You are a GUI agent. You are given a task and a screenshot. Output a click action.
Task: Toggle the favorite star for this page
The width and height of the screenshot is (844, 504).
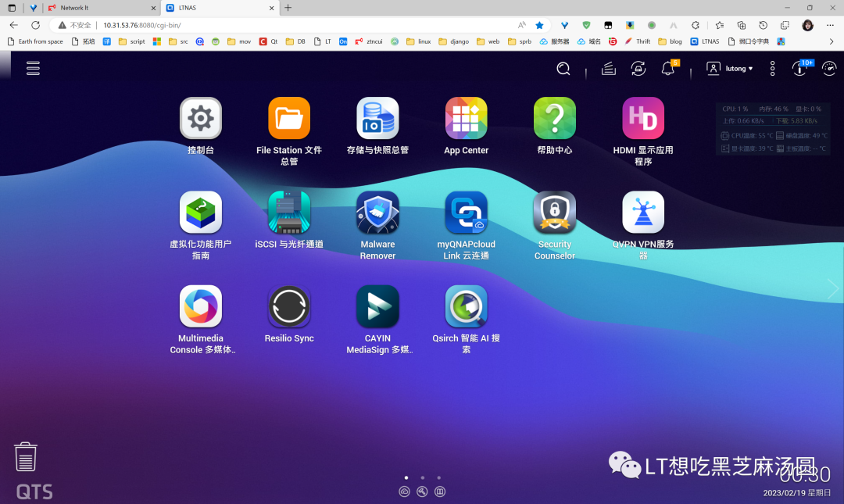coord(539,25)
